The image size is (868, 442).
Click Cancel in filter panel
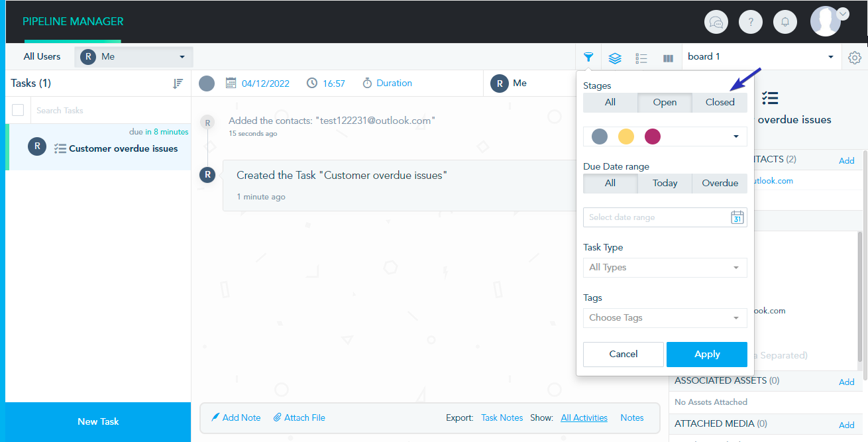tap(623, 355)
